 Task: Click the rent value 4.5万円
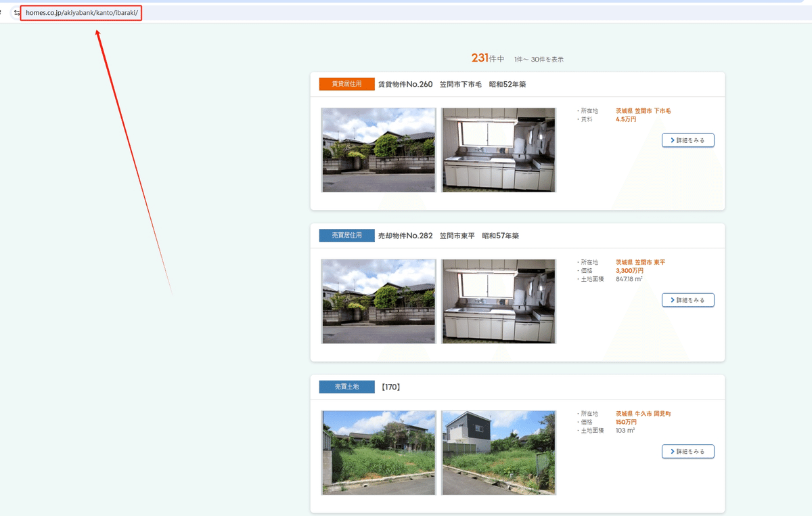[x=626, y=119]
